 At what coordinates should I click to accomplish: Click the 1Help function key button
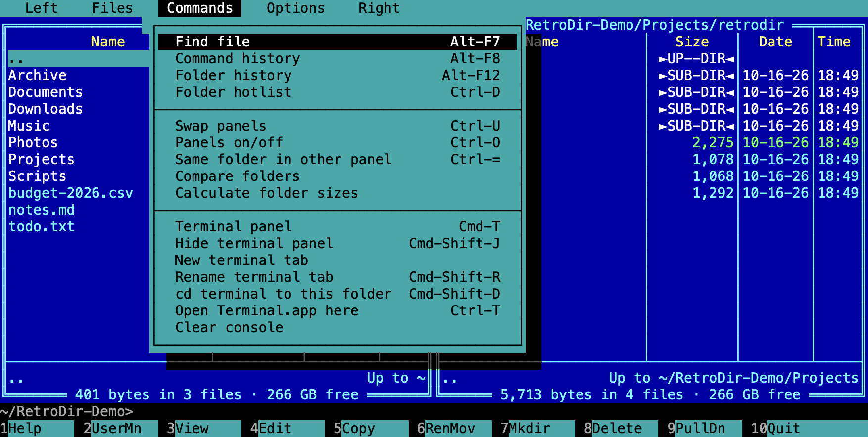pos(37,429)
